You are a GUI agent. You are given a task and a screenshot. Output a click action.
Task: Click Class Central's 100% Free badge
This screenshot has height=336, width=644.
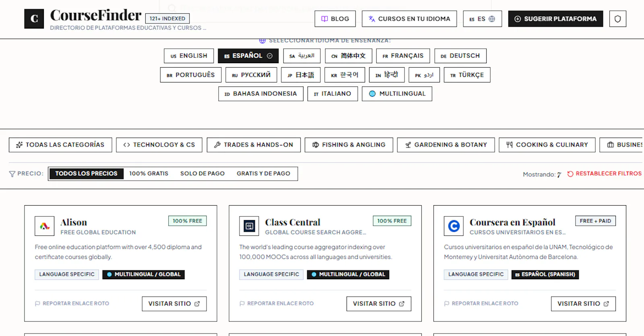coord(392,221)
